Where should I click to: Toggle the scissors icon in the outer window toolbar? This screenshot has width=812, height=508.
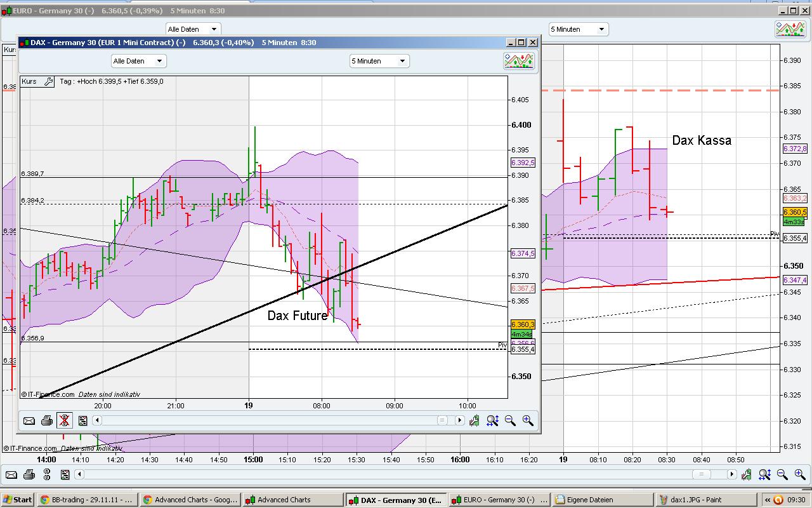[x=46, y=474]
